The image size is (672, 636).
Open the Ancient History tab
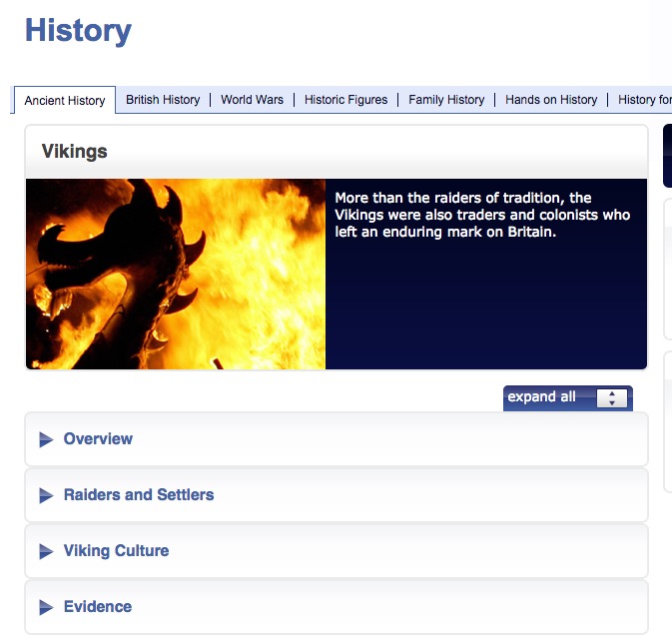[x=65, y=100]
